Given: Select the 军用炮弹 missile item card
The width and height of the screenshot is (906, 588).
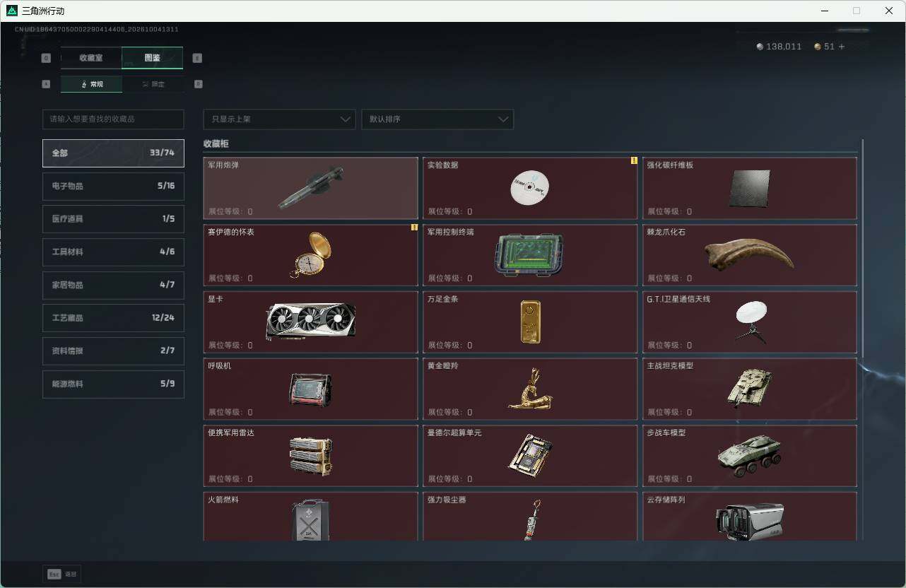Looking at the screenshot, I should point(311,188).
